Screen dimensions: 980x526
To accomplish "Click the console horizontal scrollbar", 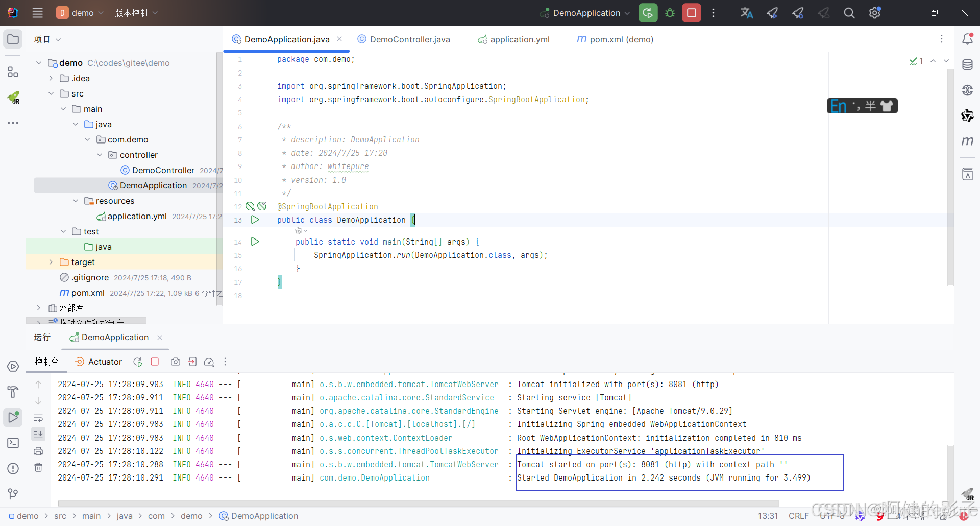I will point(418,504).
